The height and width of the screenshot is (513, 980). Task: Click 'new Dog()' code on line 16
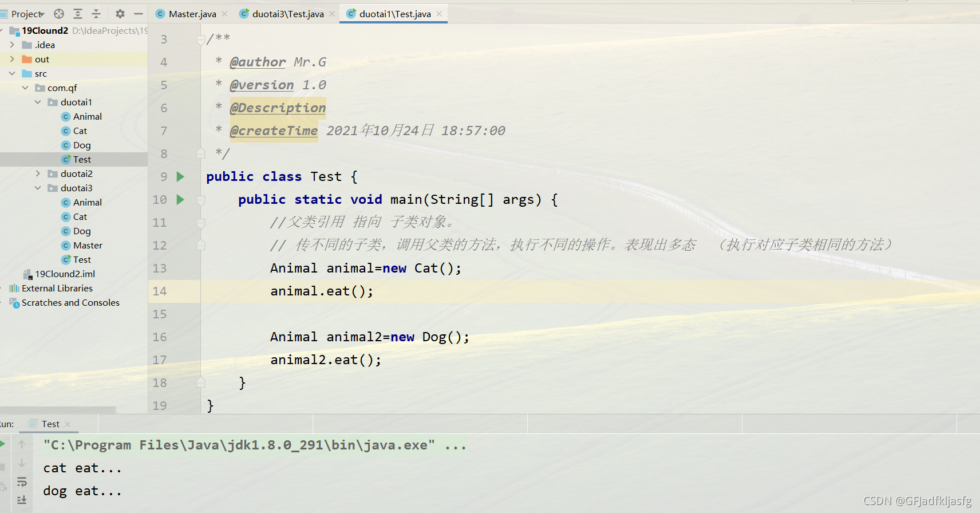[430, 337]
